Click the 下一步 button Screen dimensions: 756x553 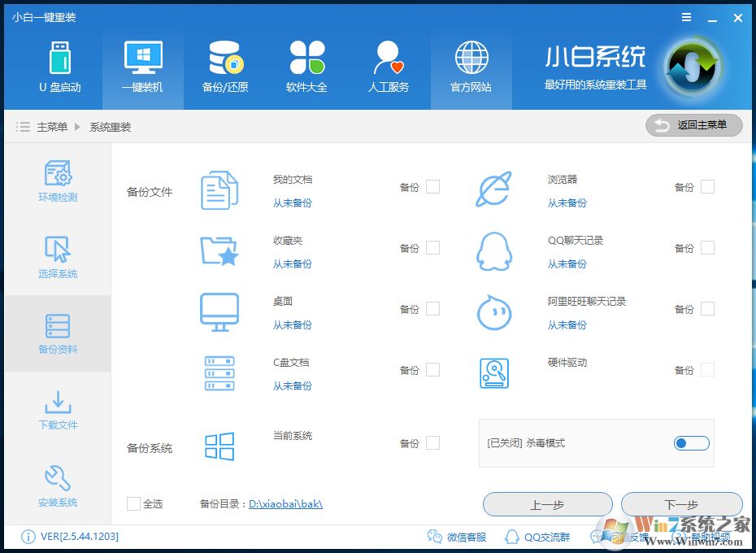(681, 504)
